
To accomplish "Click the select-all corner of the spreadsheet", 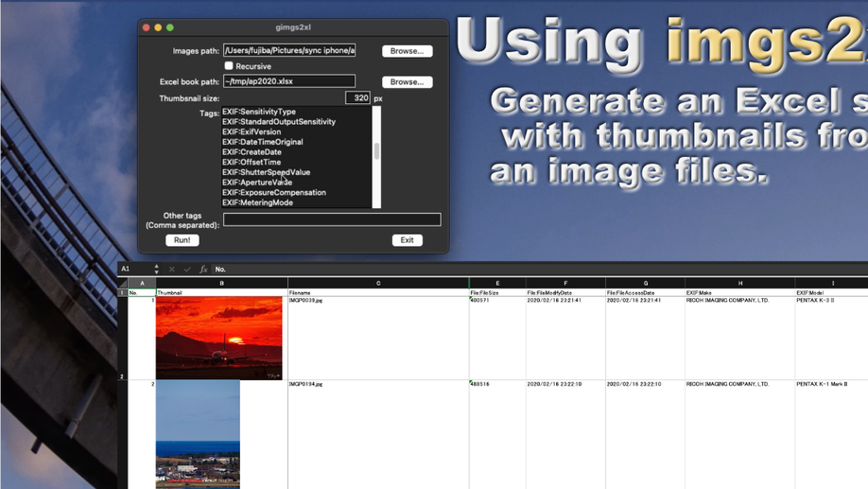I will [123, 284].
